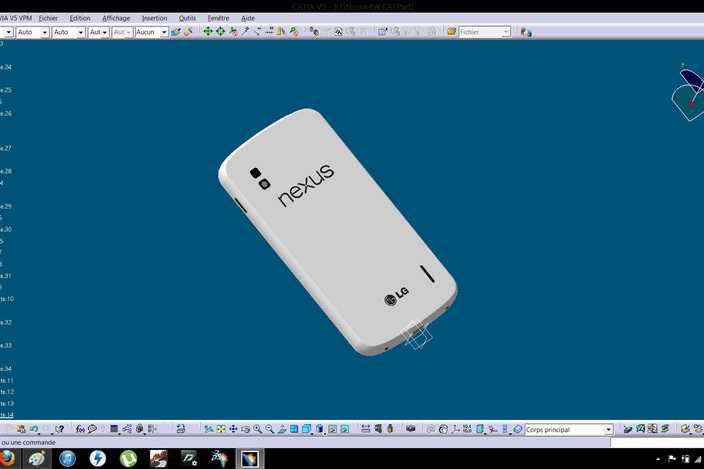Image resolution: width=704 pixels, height=469 pixels.
Task: Open the Affichage menu
Action: [x=116, y=18]
